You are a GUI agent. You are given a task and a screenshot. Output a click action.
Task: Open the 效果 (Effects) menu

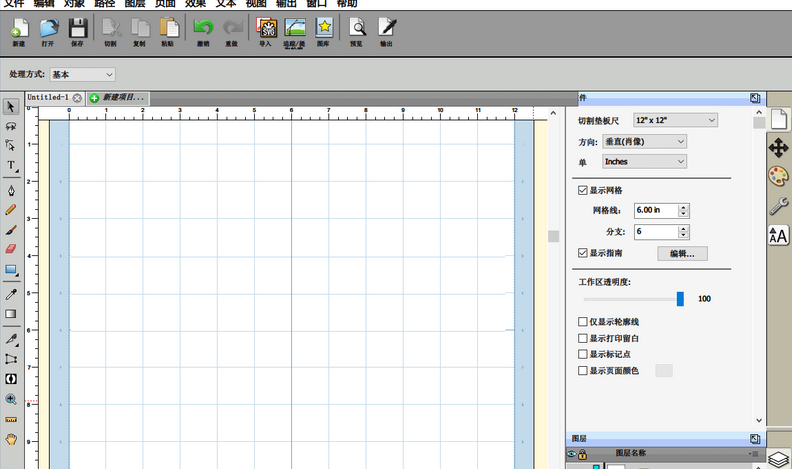pos(195,4)
